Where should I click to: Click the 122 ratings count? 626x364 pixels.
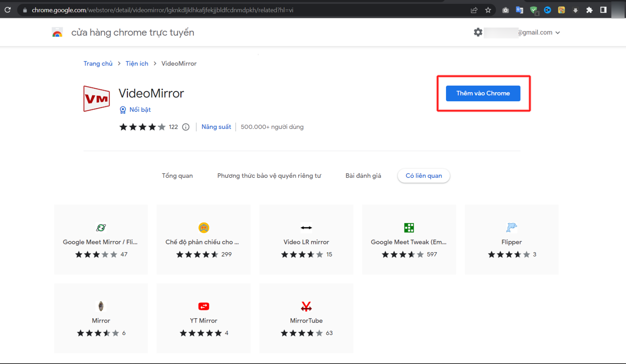[173, 127]
